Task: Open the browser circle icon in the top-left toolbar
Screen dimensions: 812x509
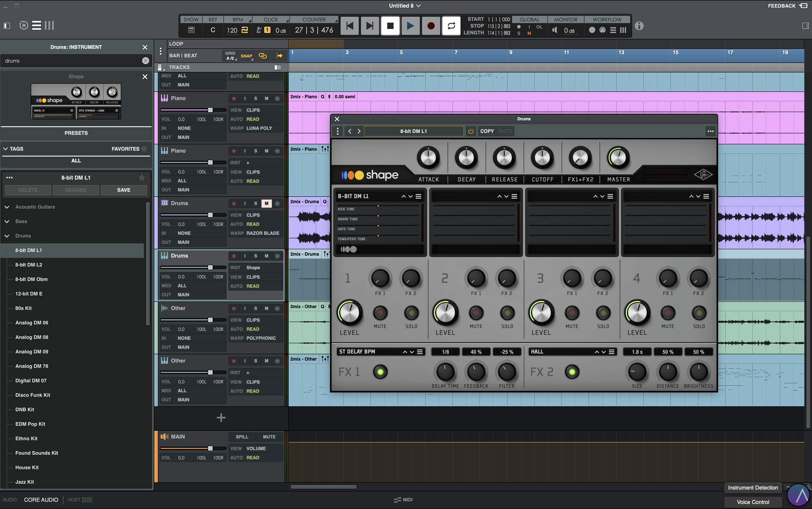Action: [x=24, y=25]
